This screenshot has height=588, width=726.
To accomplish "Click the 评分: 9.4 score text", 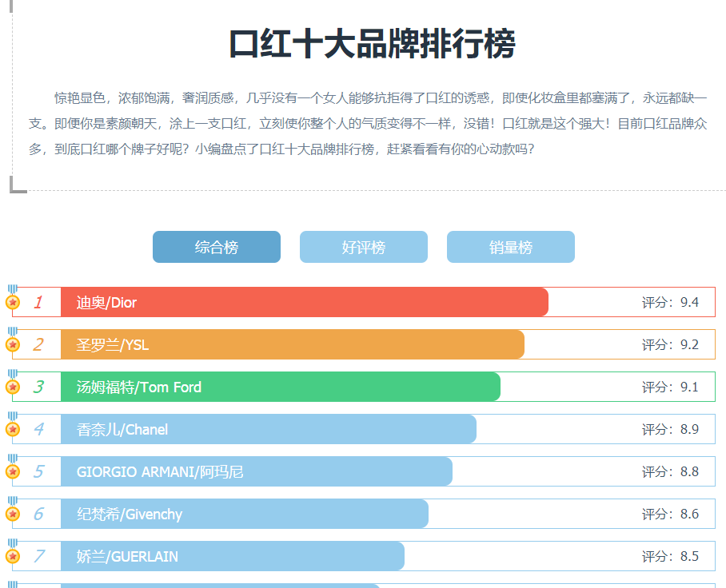I will coord(670,303).
